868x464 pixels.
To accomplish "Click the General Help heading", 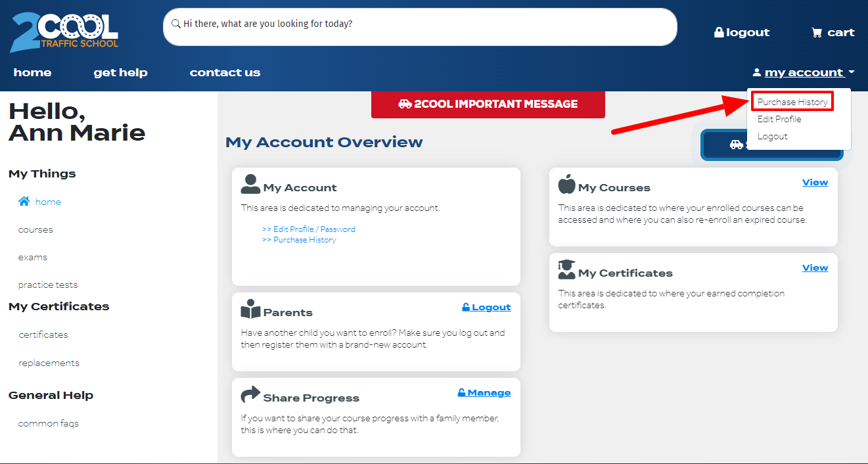I will tap(51, 395).
